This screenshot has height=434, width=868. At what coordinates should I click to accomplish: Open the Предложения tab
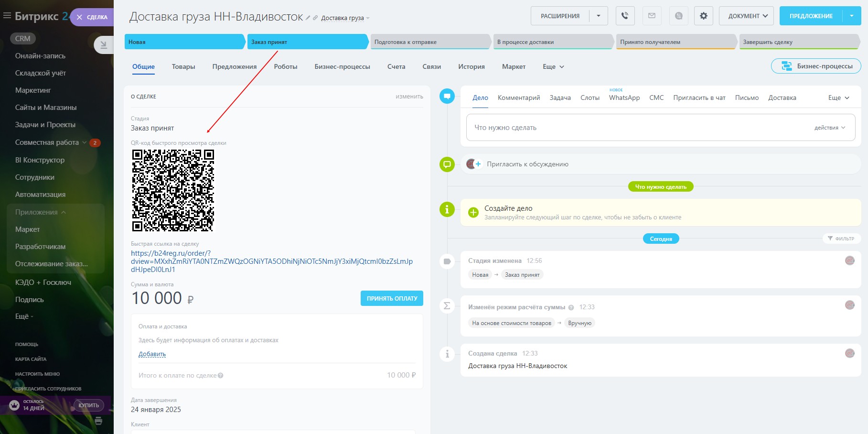(235, 67)
